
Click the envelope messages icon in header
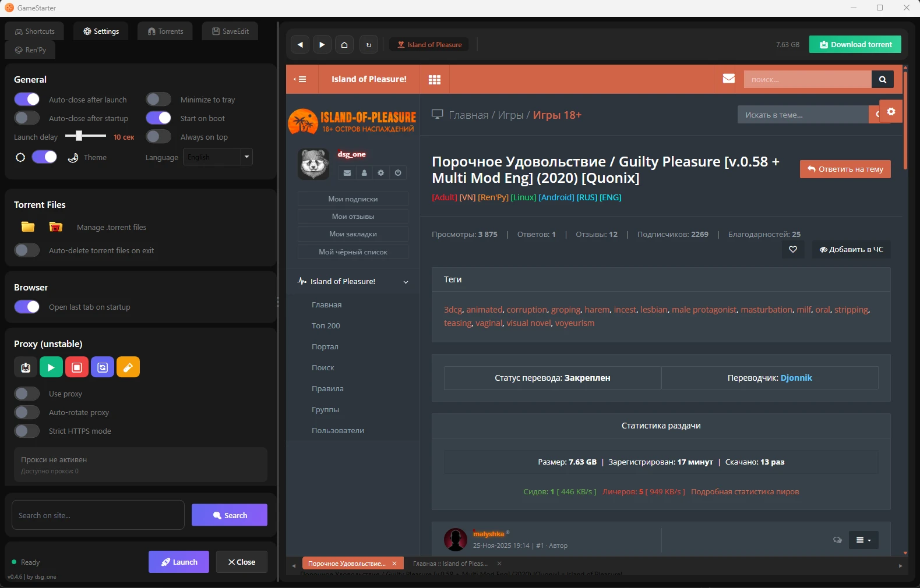pyautogui.click(x=728, y=79)
